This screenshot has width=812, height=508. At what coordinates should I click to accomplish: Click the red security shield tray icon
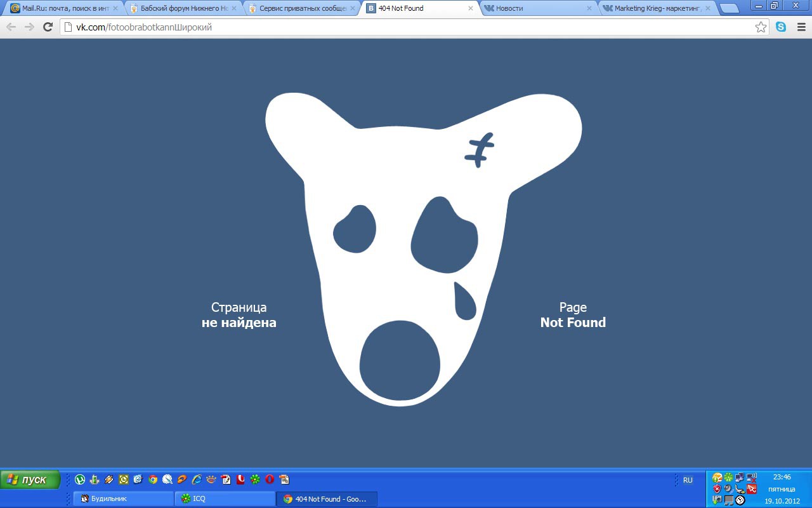pos(717,489)
